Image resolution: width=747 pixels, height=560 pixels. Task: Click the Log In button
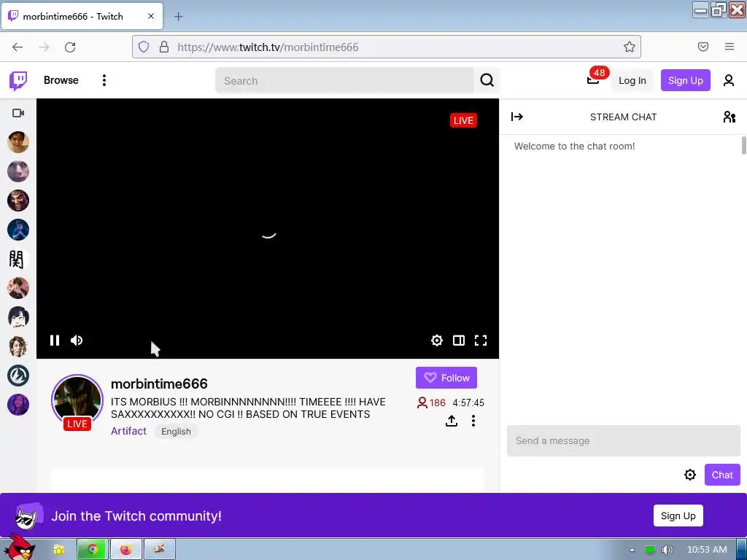click(632, 80)
